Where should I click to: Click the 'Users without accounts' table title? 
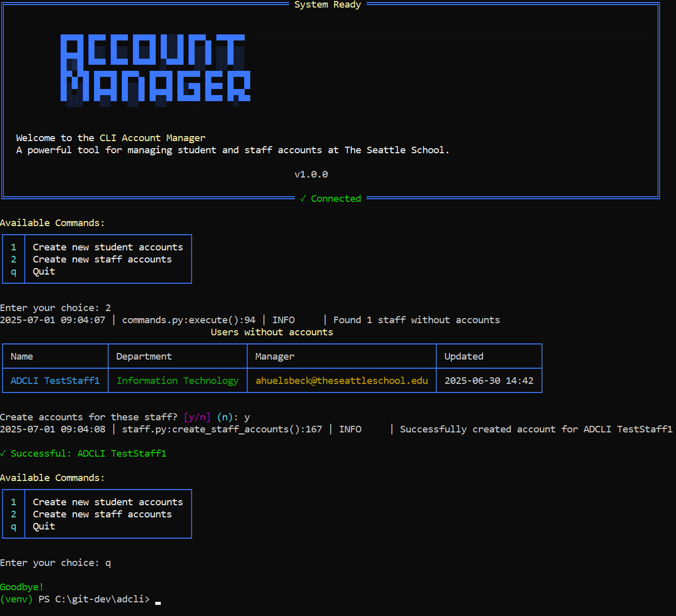click(272, 332)
